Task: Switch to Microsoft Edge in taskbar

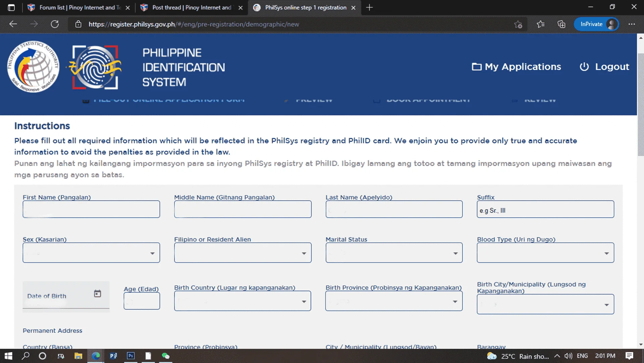Action: [96, 356]
